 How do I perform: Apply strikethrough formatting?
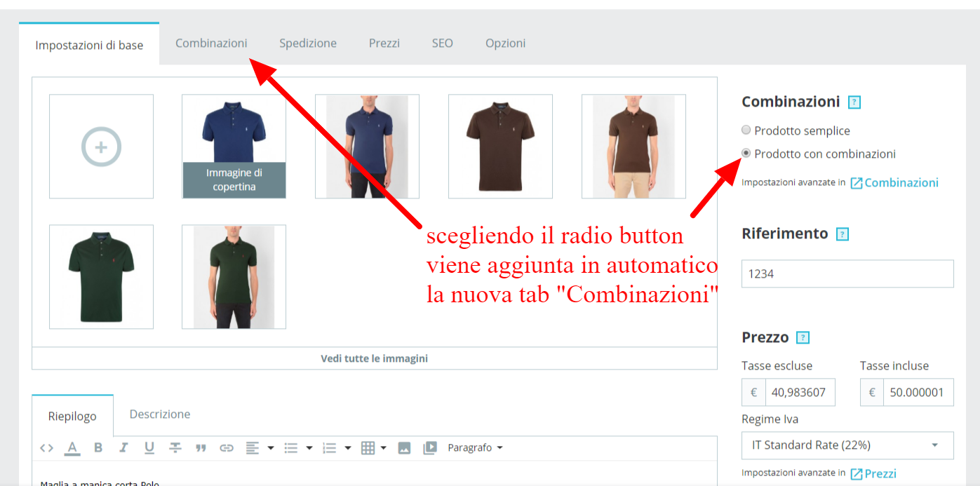175,447
